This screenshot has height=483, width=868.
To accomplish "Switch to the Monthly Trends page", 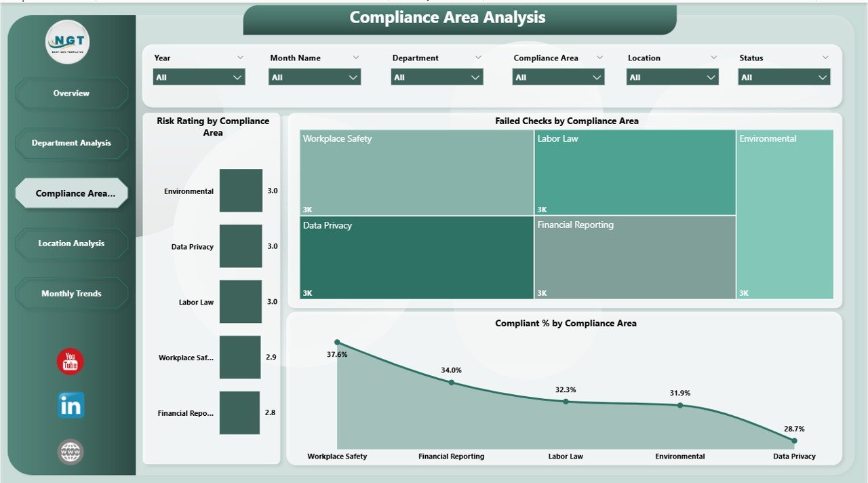I will [71, 294].
